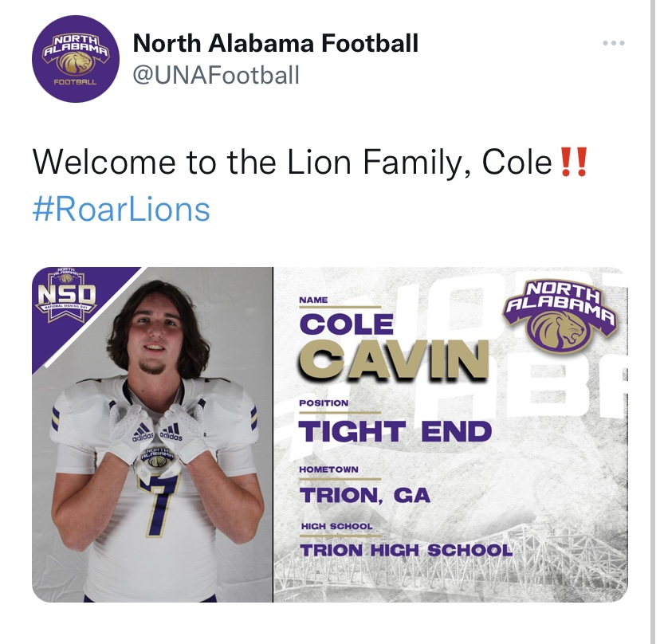660x644 pixels.
Task: Open the North Alabama Football profile avatar
Action: click(76, 59)
